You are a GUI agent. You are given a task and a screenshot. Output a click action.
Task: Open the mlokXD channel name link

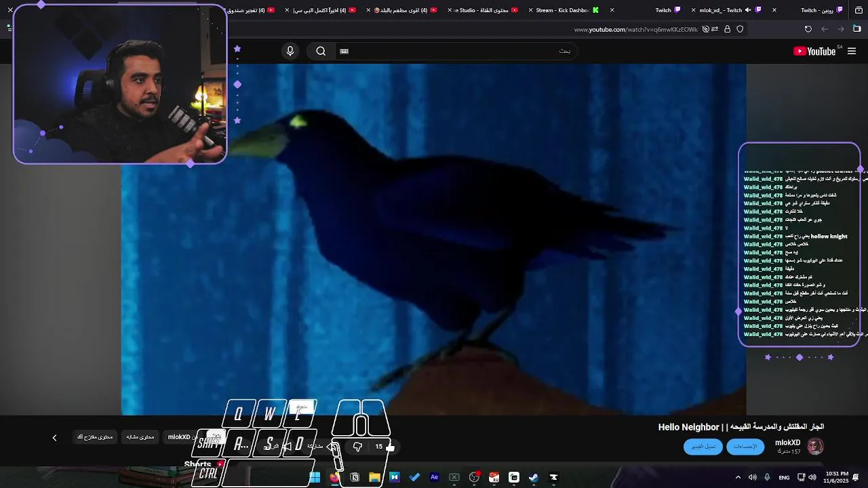pos(788,443)
